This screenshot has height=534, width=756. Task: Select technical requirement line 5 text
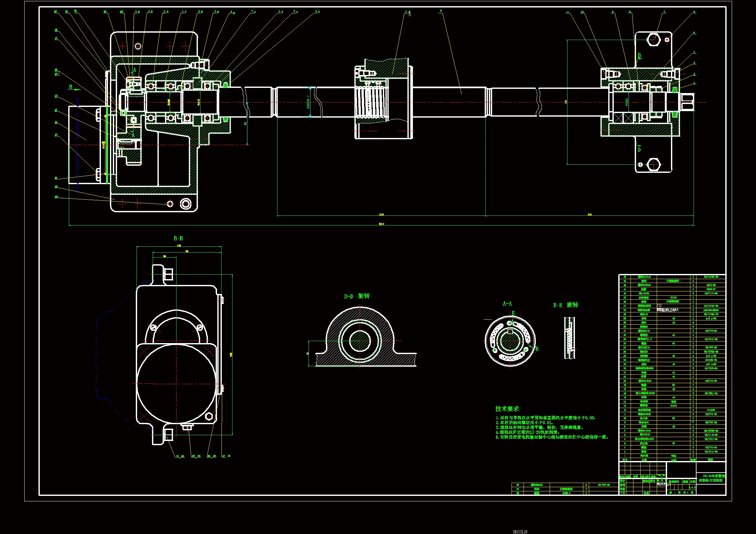pyautogui.click(x=552, y=437)
